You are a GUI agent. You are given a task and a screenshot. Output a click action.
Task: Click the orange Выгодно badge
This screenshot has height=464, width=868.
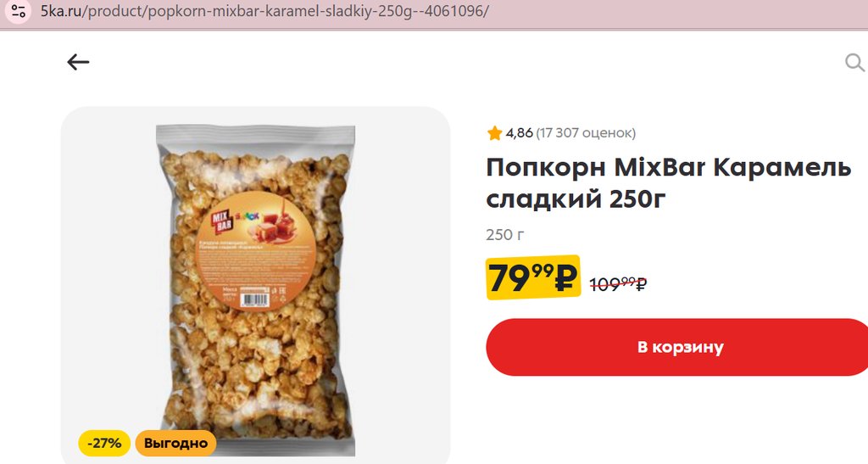coord(175,443)
